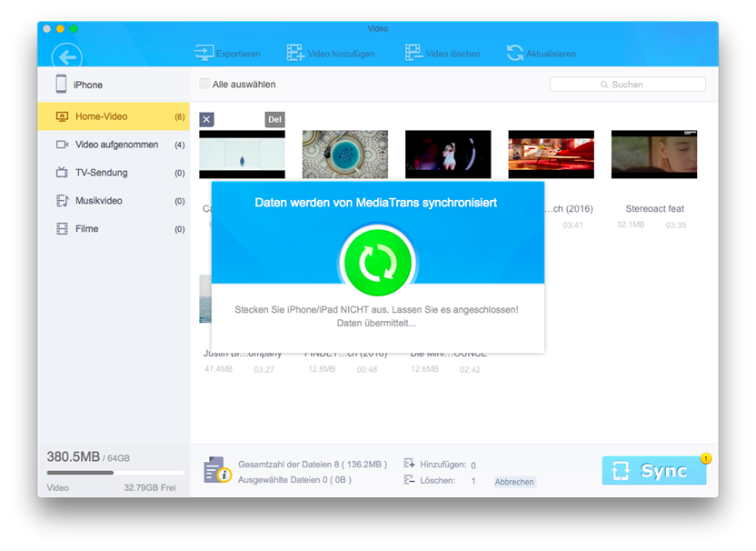Go back using the arrow icon
756x551 pixels.
(67, 57)
